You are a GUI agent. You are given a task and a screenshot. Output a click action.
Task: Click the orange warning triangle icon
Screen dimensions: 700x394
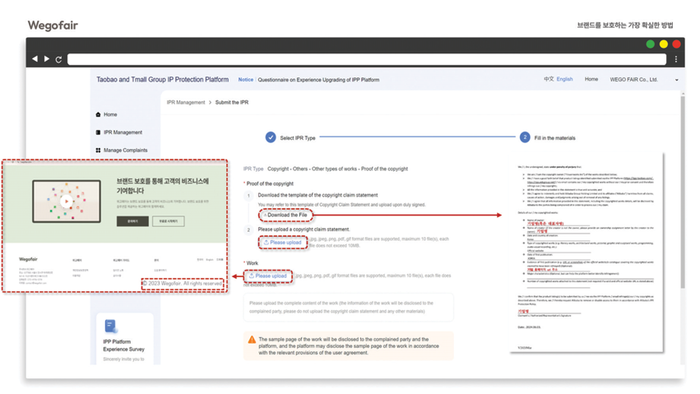tap(252, 340)
